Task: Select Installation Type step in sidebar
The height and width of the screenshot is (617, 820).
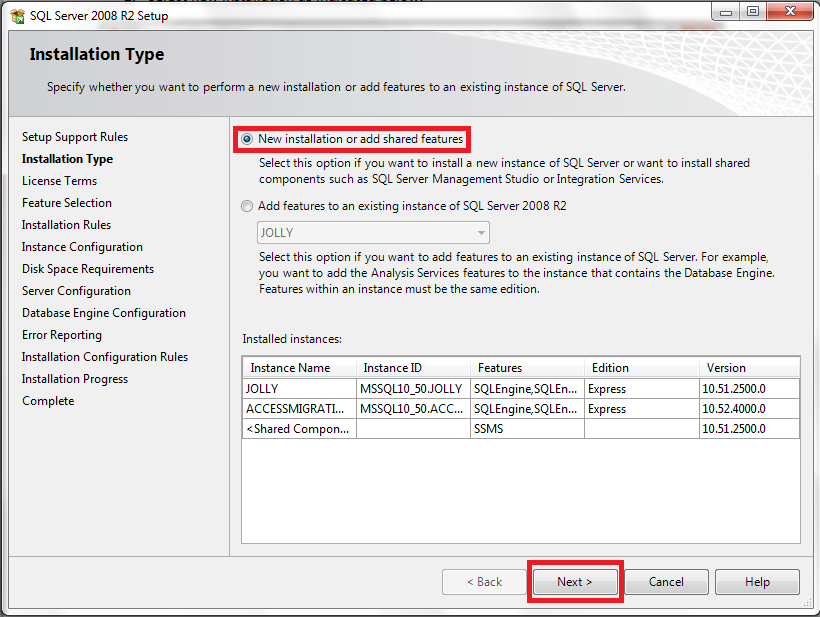Action: (x=67, y=159)
